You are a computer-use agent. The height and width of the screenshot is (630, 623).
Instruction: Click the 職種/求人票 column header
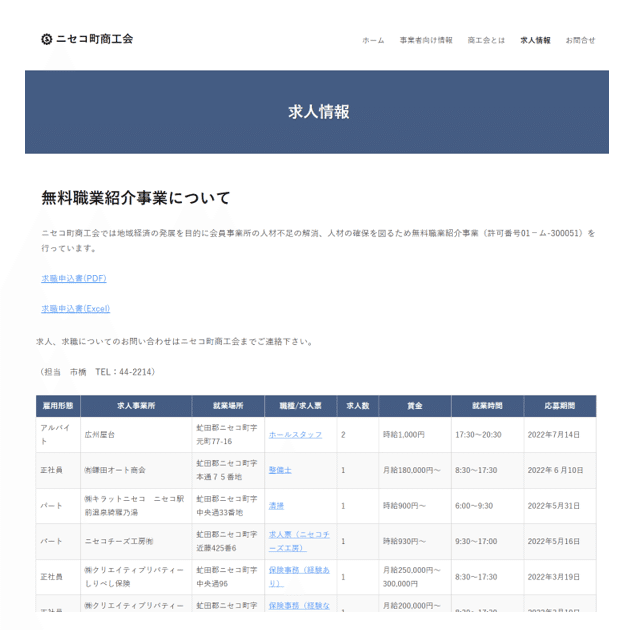[300, 406]
